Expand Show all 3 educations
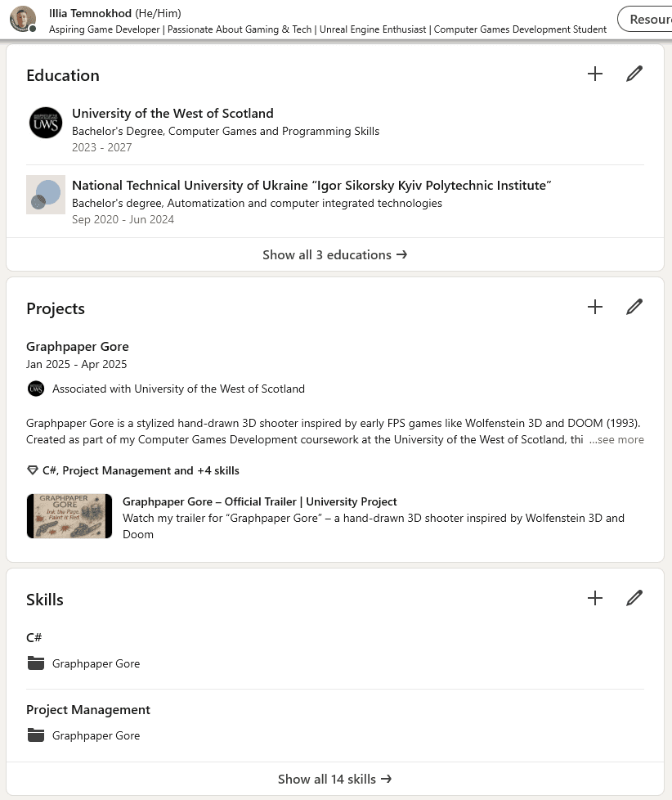 (334, 254)
